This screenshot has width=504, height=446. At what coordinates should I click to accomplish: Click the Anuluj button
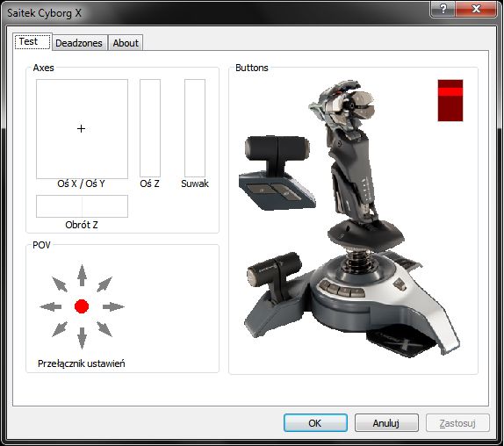coord(386,423)
